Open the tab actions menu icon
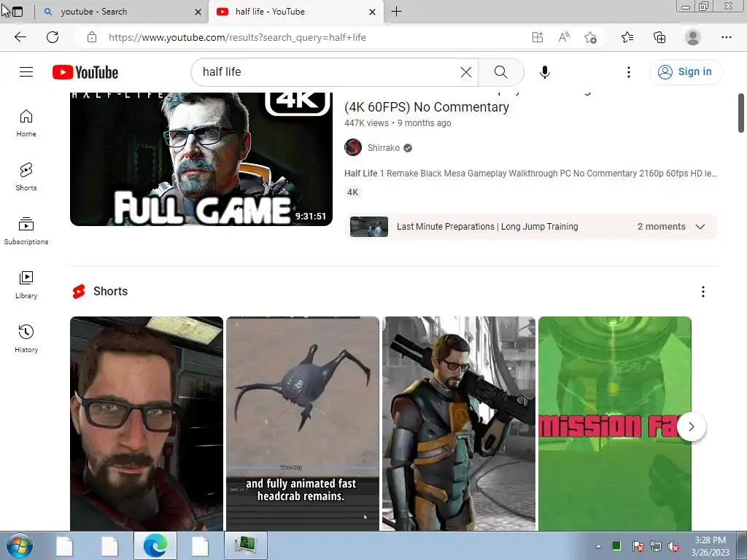Viewport: 747px width, 560px height. tap(18, 12)
